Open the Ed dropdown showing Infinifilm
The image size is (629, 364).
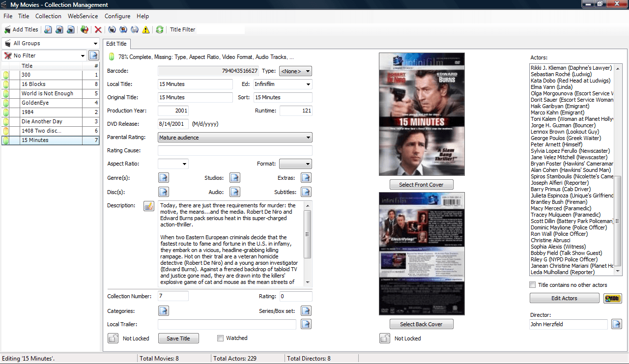click(x=308, y=84)
